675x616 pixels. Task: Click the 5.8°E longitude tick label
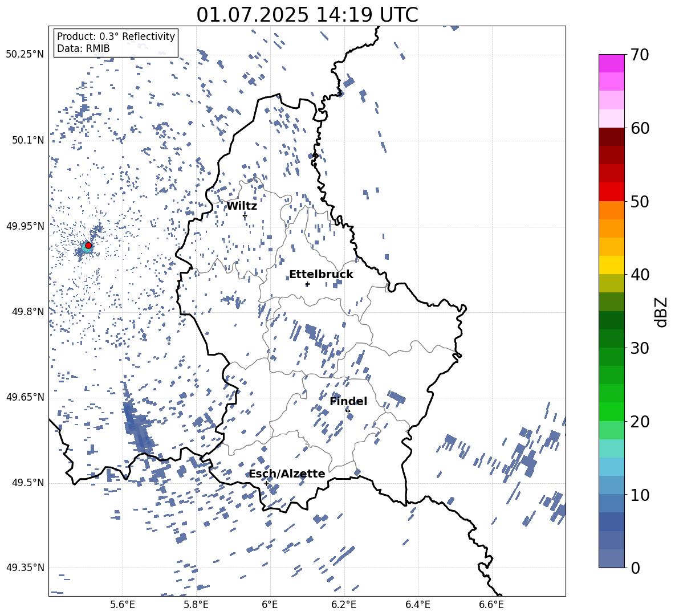pos(196,605)
